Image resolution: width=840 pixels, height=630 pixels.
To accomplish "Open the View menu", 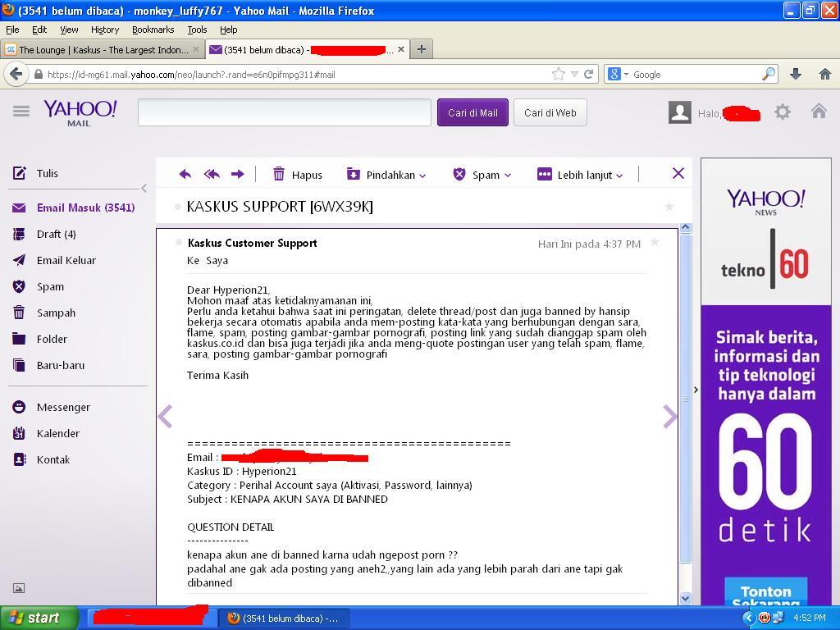I will click(x=69, y=30).
